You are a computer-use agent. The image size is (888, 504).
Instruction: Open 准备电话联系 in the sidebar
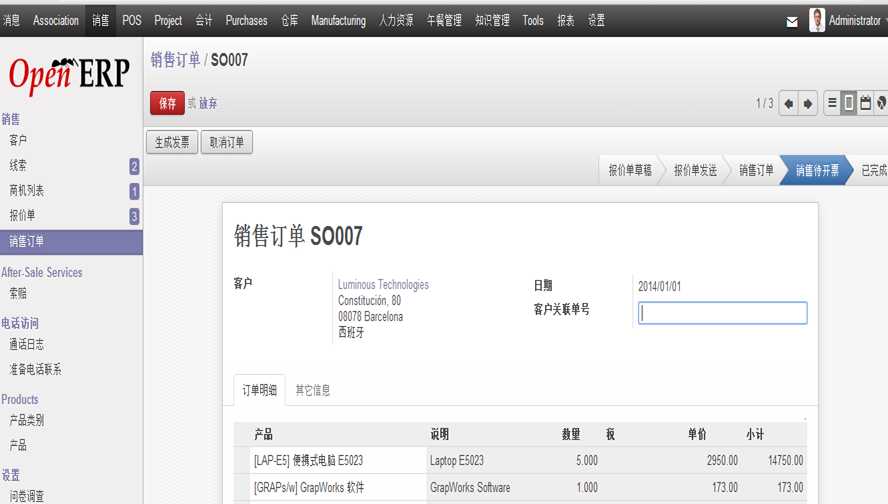[35, 369]
